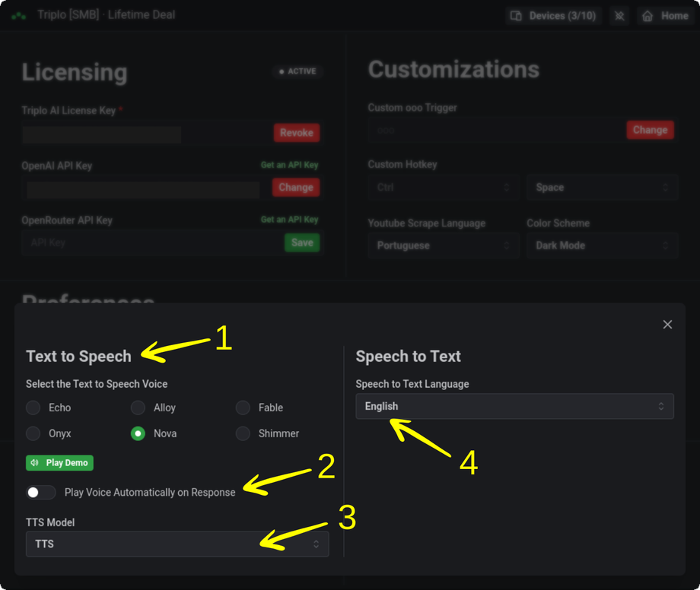
Task: Save the OpenRouter API Key
Action: tap(301, 243)
